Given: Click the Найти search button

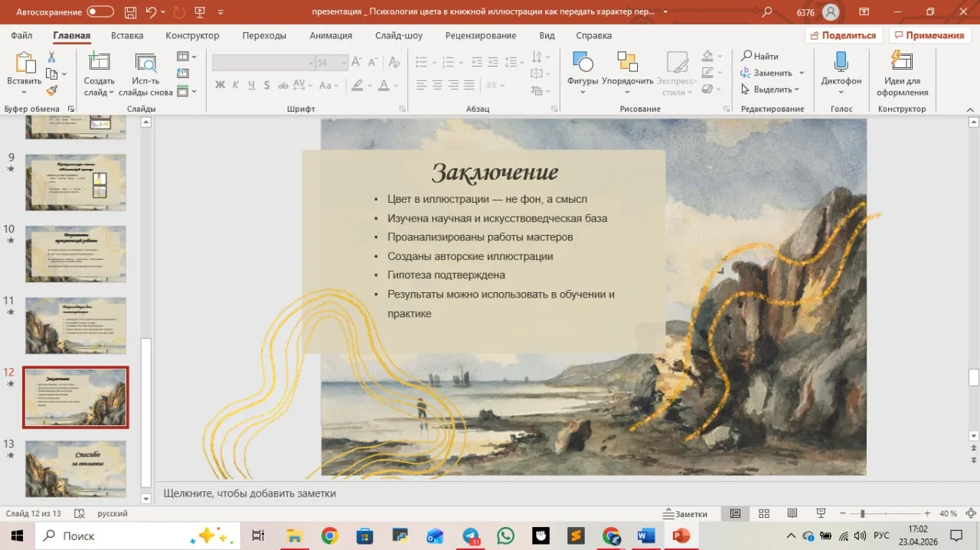Looking at the screenshot, I should (x=759, y=56).
